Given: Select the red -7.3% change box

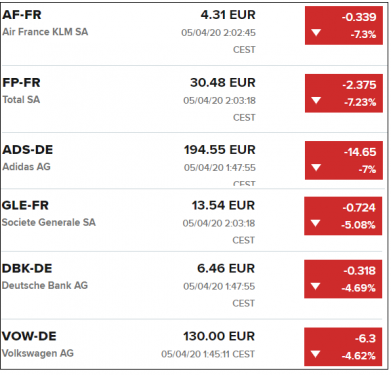Looking at the screenshot, I should pyautogui.click(x=344, y=25).
